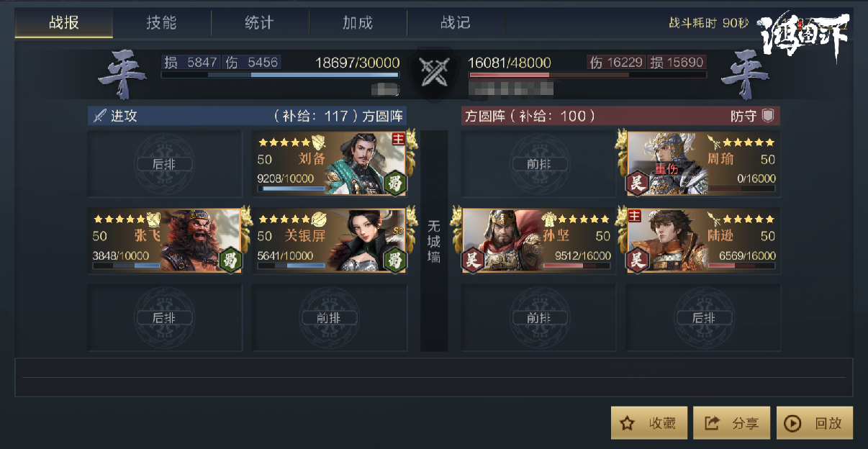Click the 无城墙 wall indicator
The width and height of the screenshot is (868, 449).
[x=434, y=241]
